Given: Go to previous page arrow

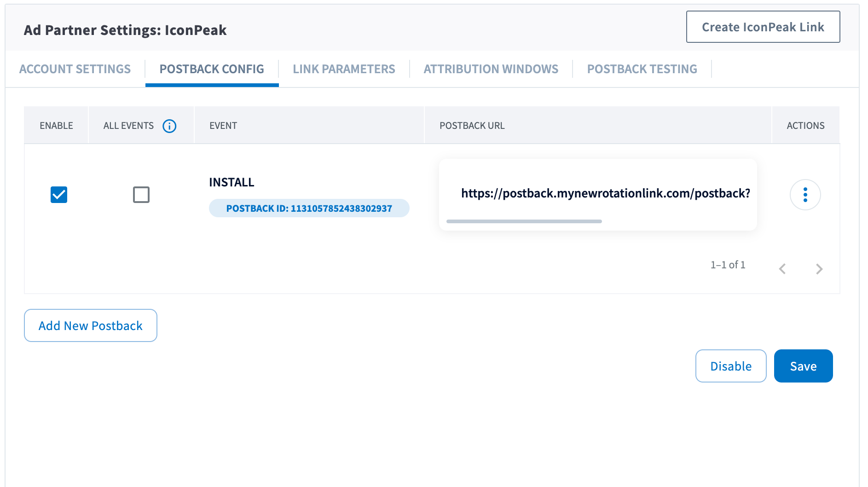Looking at the screenshot, I should [x=782, y=269].
